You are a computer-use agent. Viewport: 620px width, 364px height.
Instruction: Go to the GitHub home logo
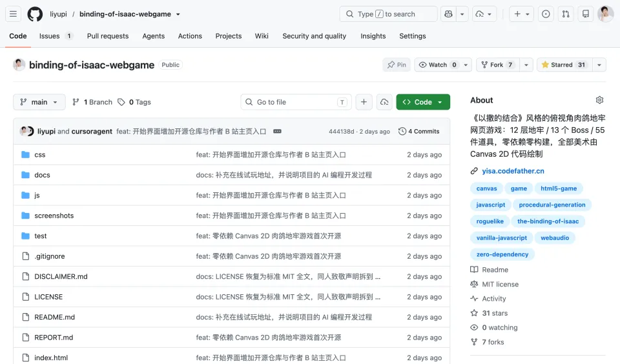[x=35, y=14]
